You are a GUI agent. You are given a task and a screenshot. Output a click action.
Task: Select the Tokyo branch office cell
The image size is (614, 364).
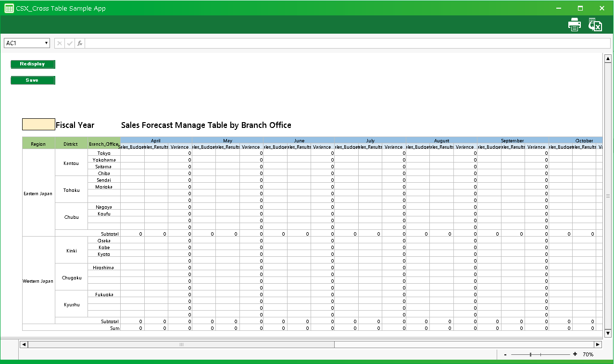point(104,153)
